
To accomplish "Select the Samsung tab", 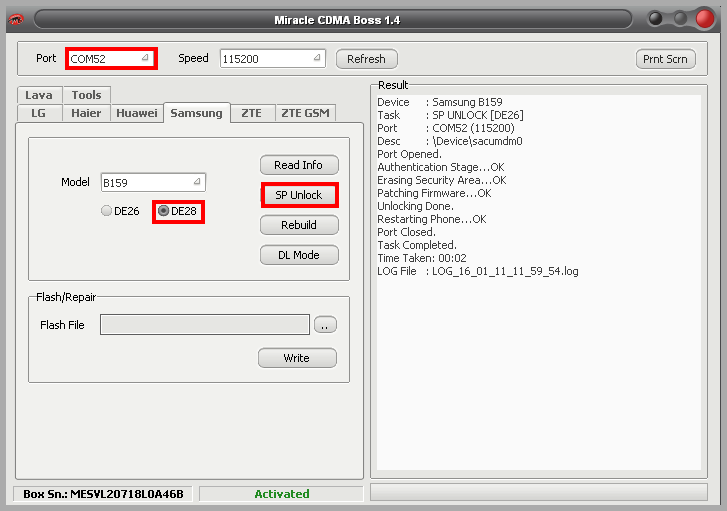I will (197, 113).
